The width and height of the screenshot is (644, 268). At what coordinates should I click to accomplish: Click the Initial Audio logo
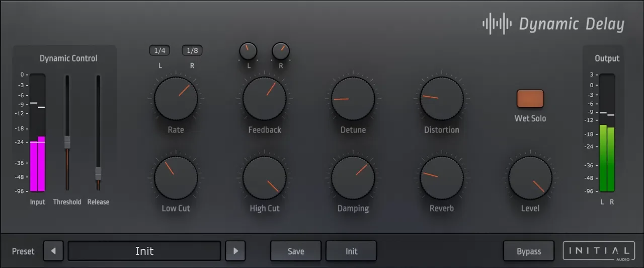598,251
